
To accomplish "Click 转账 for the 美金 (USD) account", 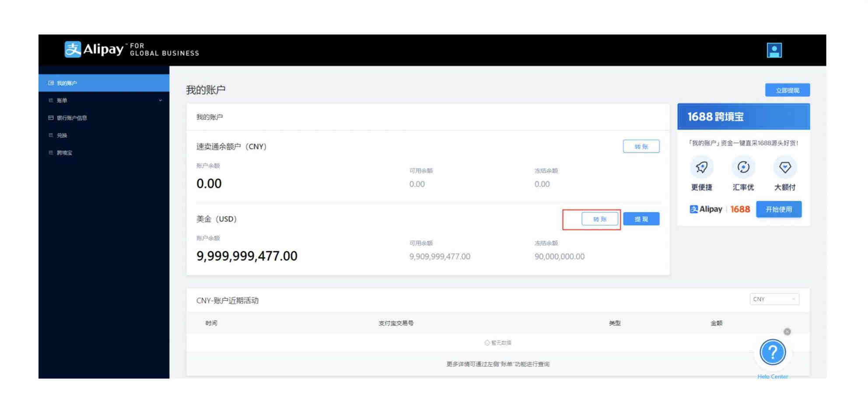I will [600, 219].
